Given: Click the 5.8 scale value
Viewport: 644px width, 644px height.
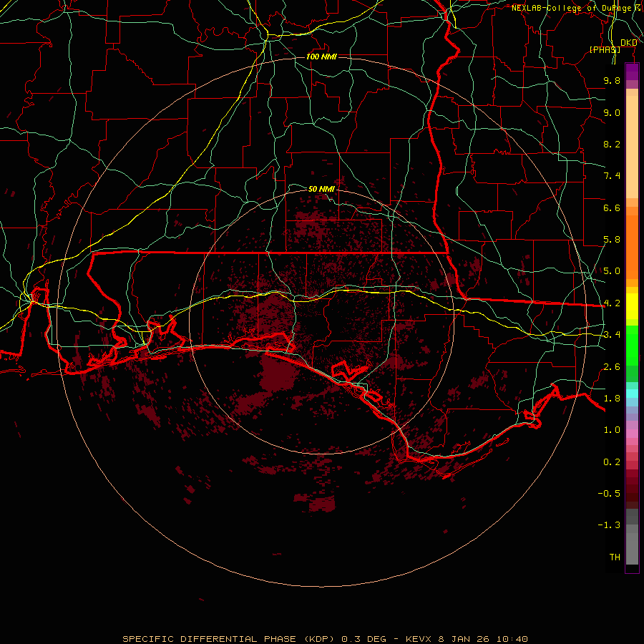Looking at the screenshot, I should click(612, 240).
